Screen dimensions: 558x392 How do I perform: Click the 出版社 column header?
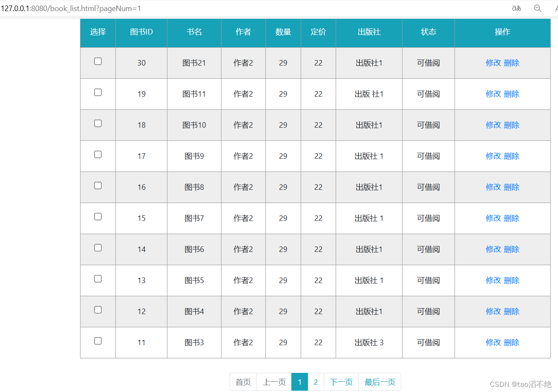369,32
